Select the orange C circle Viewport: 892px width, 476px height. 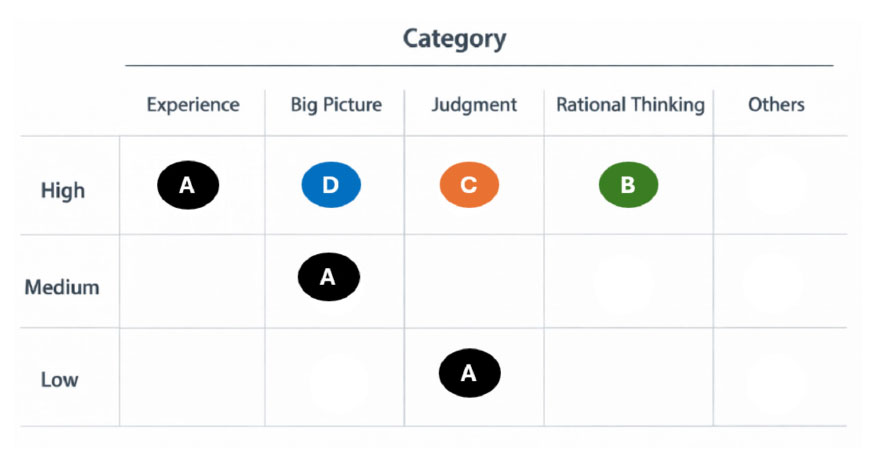point(469,185)
